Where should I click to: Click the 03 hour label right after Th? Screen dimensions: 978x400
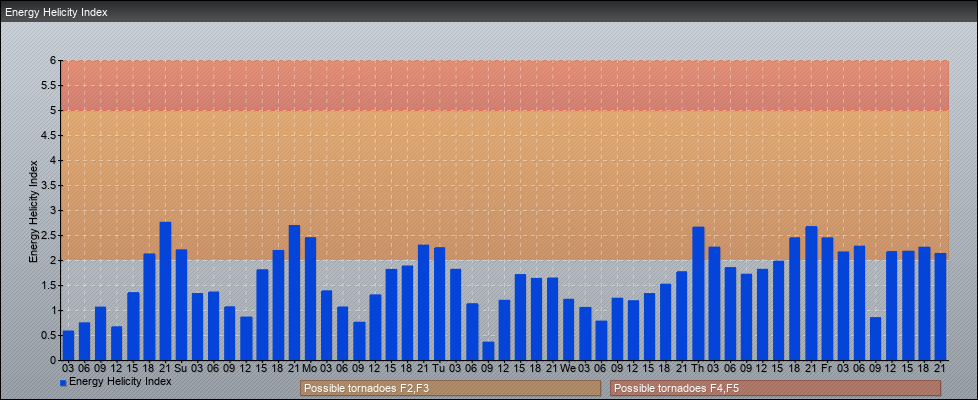coord(714,368)
